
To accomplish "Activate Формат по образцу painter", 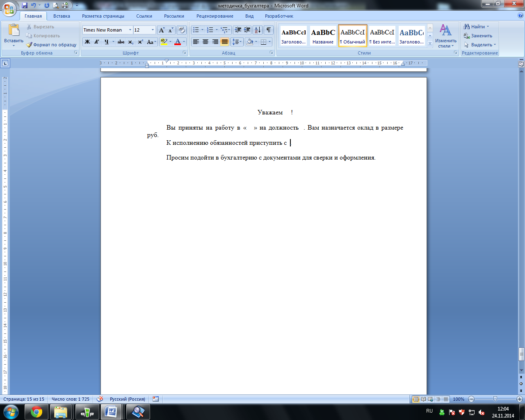I will pos(51,45).
